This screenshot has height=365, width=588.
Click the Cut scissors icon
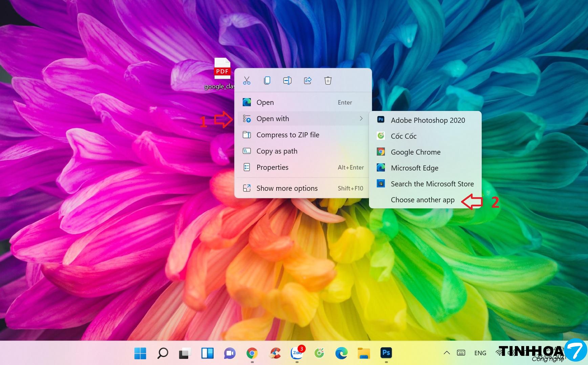click(247, 81)
